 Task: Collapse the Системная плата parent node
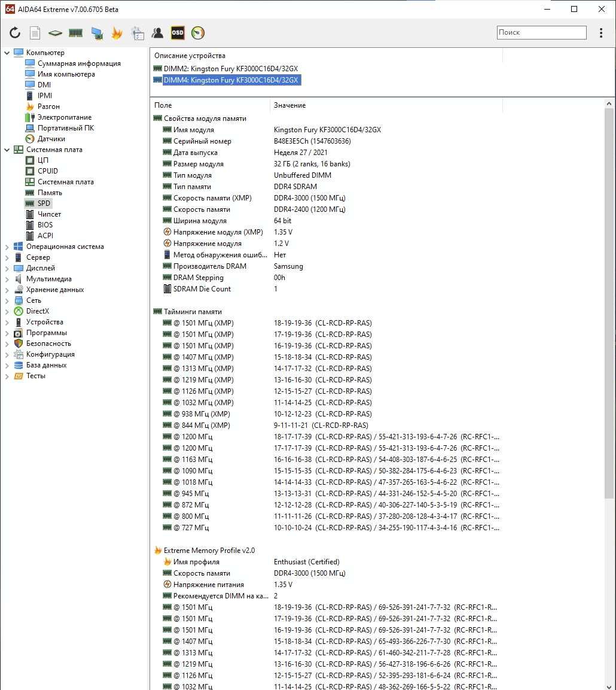7,150
